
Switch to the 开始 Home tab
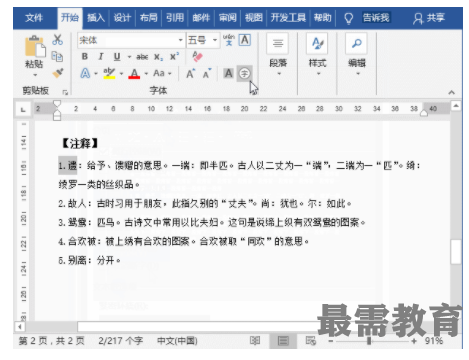(x=70, y=18)
